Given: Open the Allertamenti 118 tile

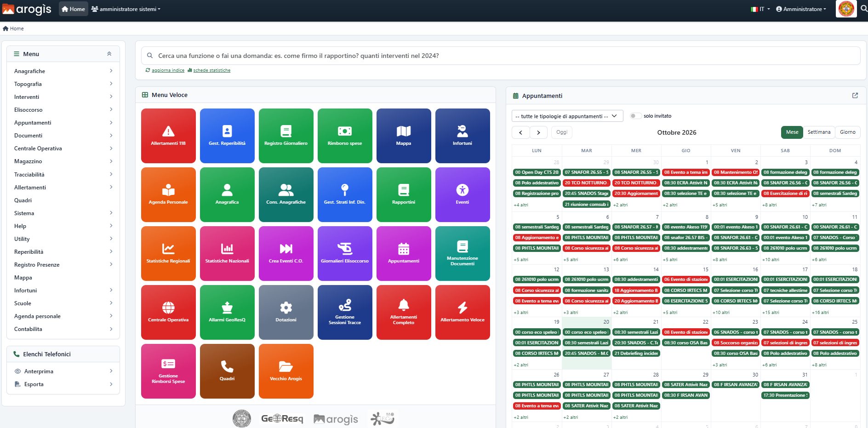Looking at the screenshot, I should (x=168, y=136).
